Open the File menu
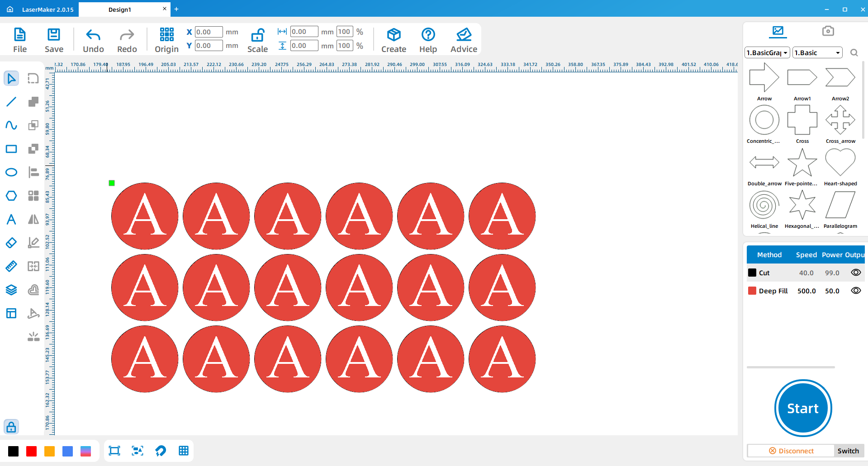 [20, 40]
